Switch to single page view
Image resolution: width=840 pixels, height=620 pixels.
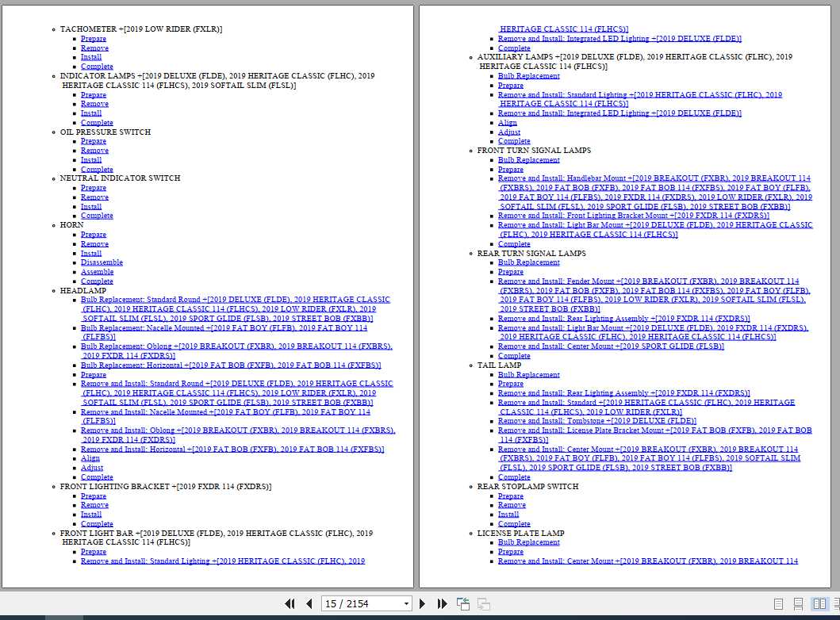(779, 604)
